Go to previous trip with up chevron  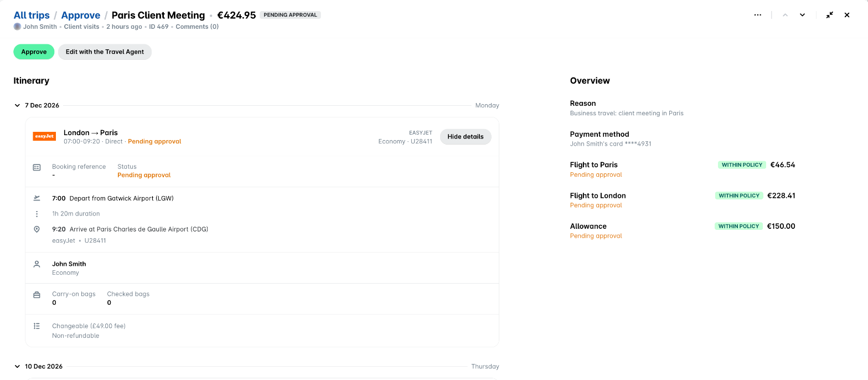[x=785, y=15]
